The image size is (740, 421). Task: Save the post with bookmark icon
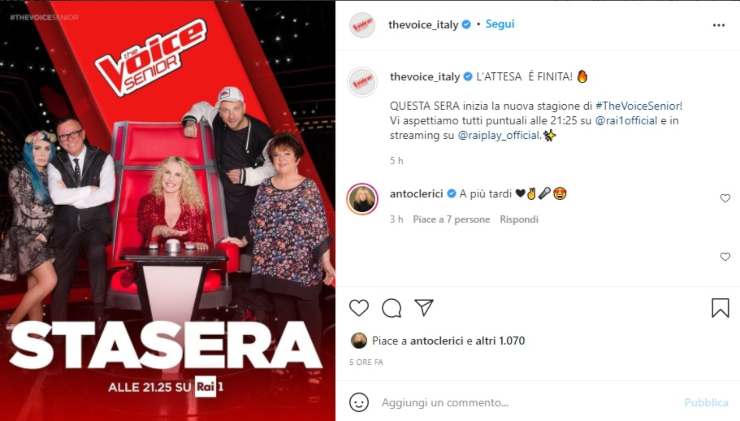tap(720, 308)
